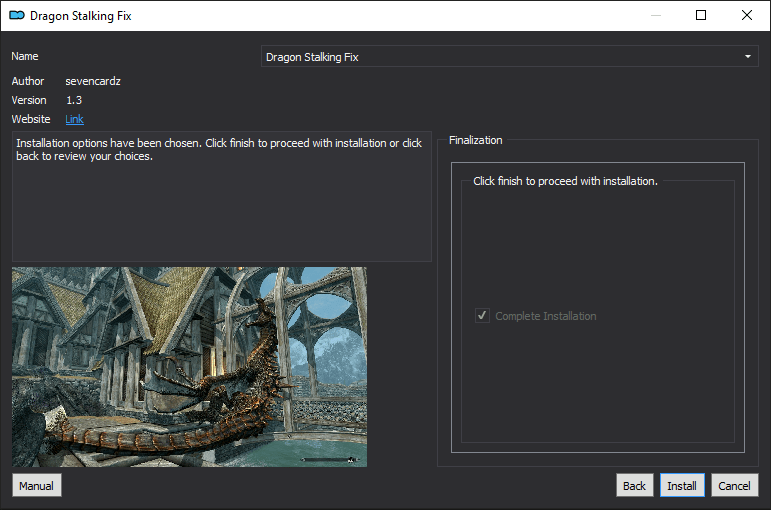
Task: Click the author name sevencardz
Action: [x=93, y=81]
